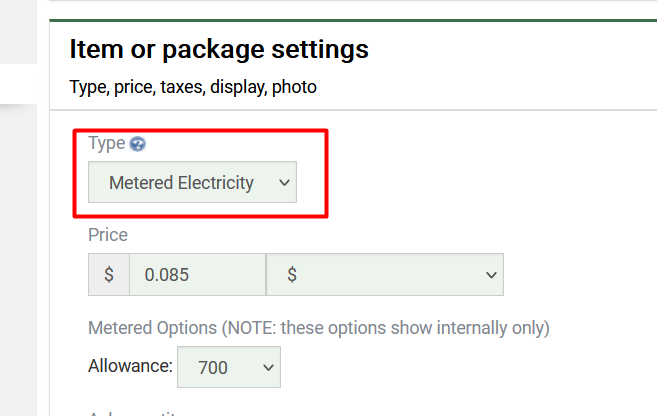Click the Price field label

click(x=108, y=235)
